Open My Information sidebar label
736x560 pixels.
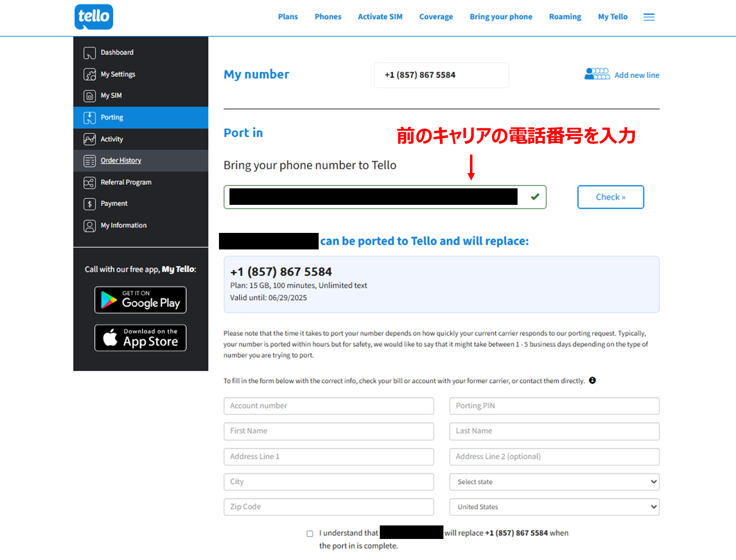124,225
